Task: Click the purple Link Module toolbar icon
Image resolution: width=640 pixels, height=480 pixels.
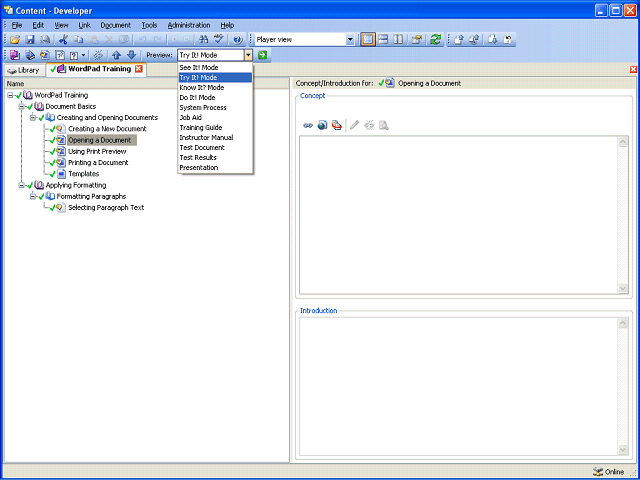Action: click(15, 55)
